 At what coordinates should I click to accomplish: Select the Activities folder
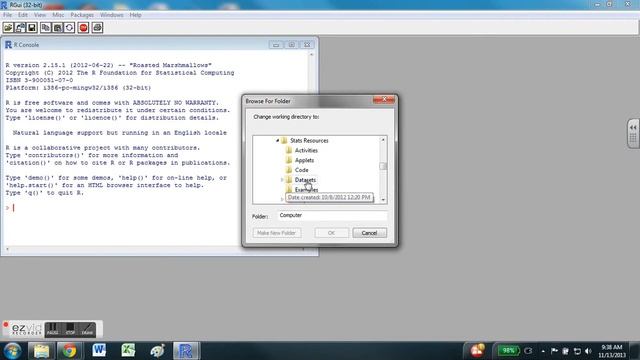[306, 151]
